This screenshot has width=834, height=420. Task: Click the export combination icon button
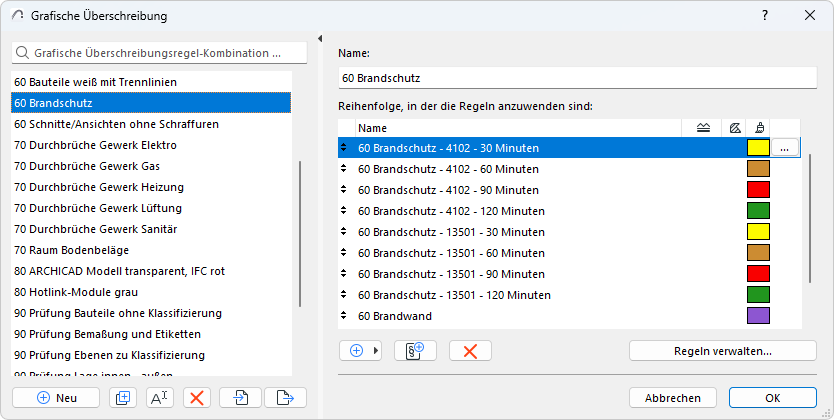(x=285, y=397)
